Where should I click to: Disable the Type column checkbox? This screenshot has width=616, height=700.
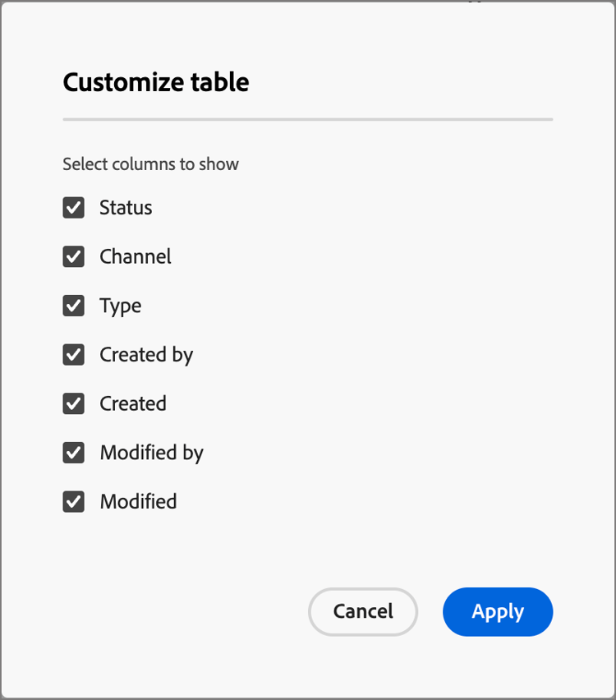click(x=74, y=306)
